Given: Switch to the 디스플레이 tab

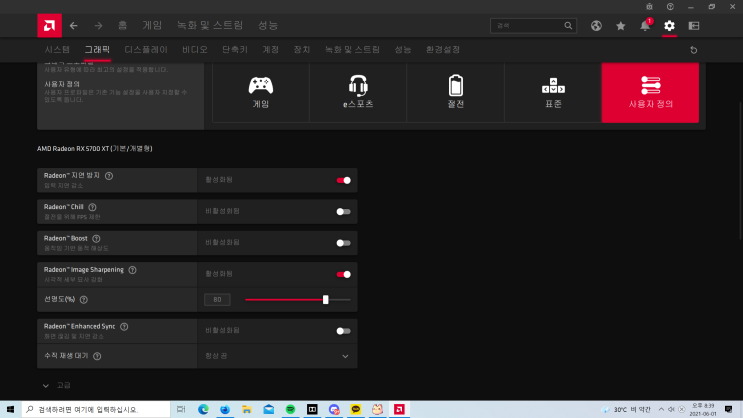Looking at the screenshot, I should (146, 49).
